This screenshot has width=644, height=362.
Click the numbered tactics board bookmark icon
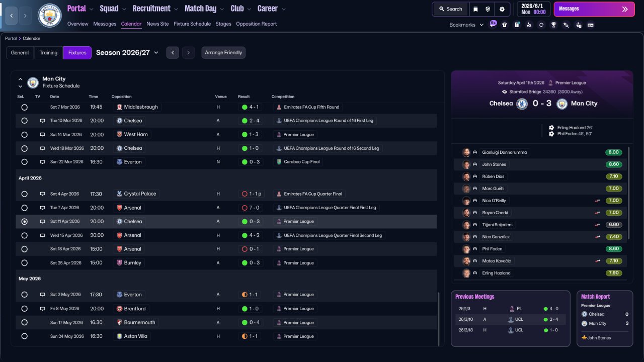(x=517, y=25)
